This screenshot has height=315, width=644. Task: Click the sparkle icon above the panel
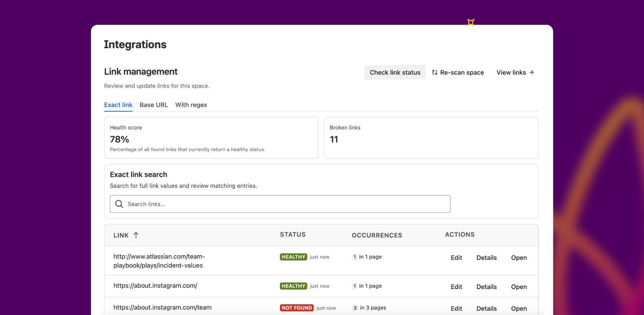tap(471, 22)
